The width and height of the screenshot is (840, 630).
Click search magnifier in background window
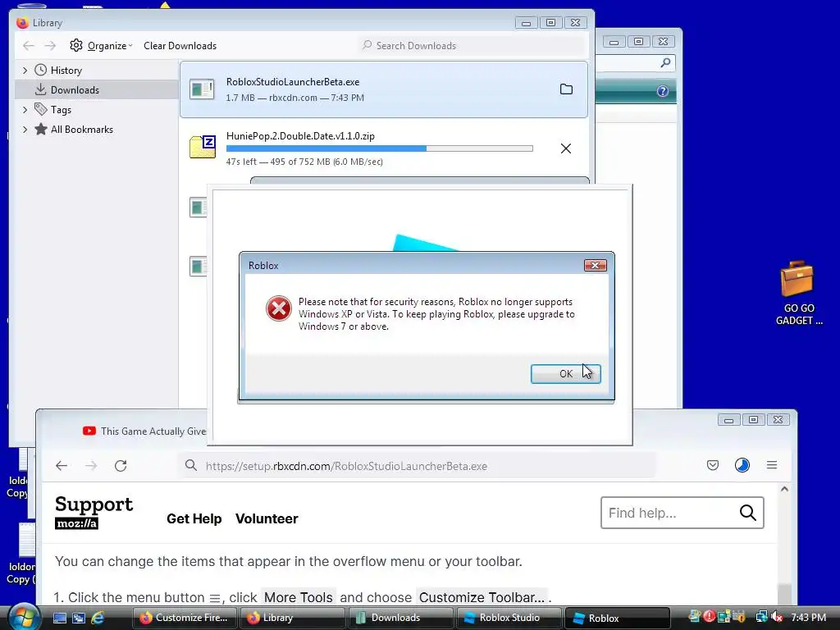(x=665, y=62)
